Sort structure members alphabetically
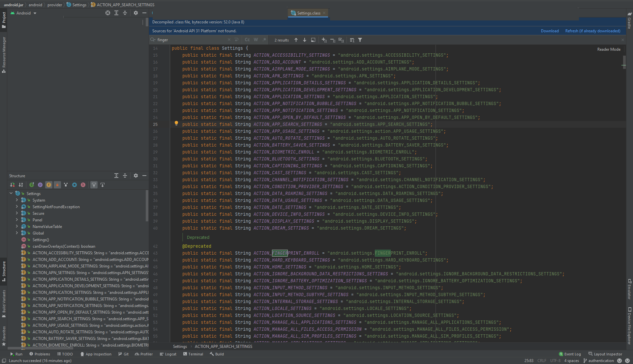Viewport: 633px width, 364px height. 21,185
